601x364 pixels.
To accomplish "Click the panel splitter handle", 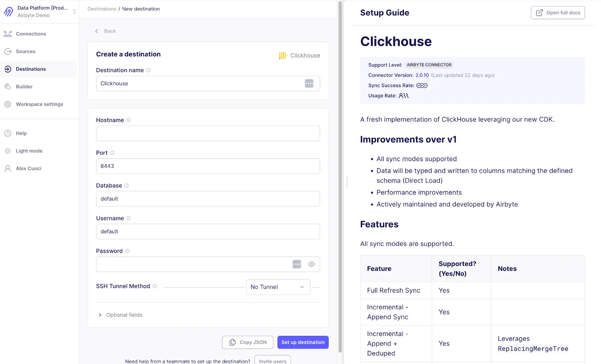I will pyautogui.click(x=347, y=182).
